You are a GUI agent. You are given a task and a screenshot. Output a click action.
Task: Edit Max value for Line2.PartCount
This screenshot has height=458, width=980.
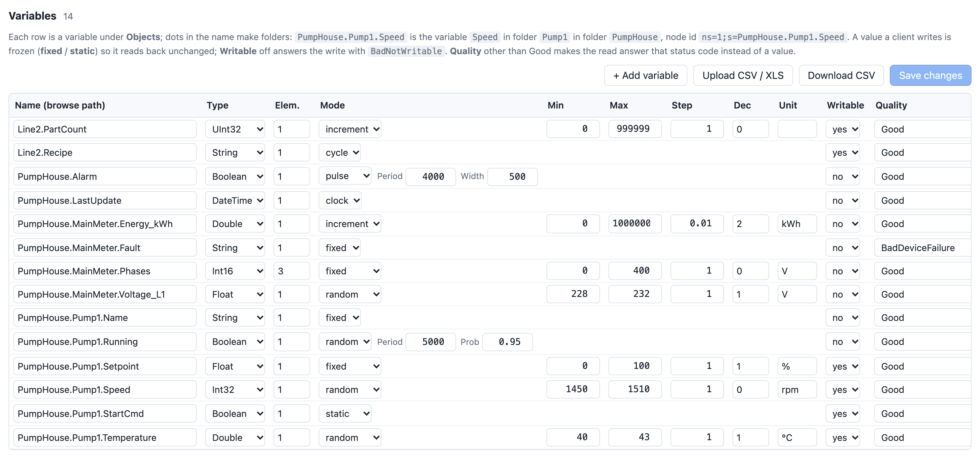635,129
